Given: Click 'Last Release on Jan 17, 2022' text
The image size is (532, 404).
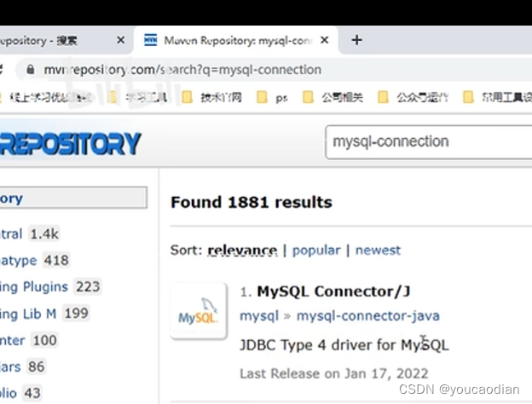Looking at the screenshot, I should click(x=334, y=374).
